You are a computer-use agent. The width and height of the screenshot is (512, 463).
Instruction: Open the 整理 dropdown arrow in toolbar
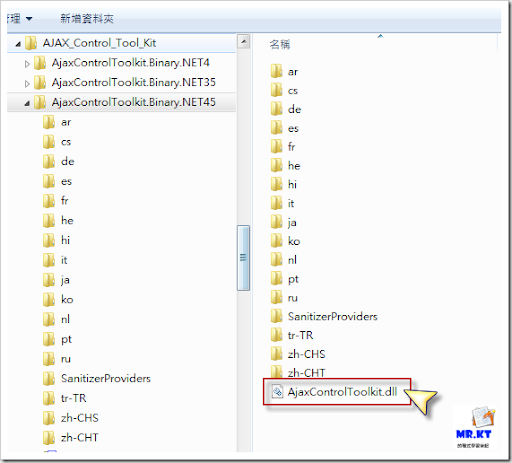29,18
